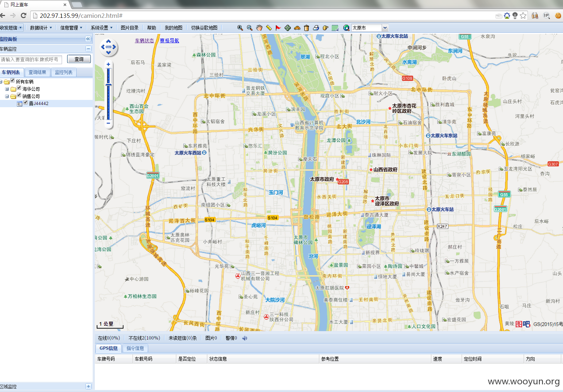563x392 pixels.
Task: Click the printer icon in map toolbar
Action: click(316, 28)
